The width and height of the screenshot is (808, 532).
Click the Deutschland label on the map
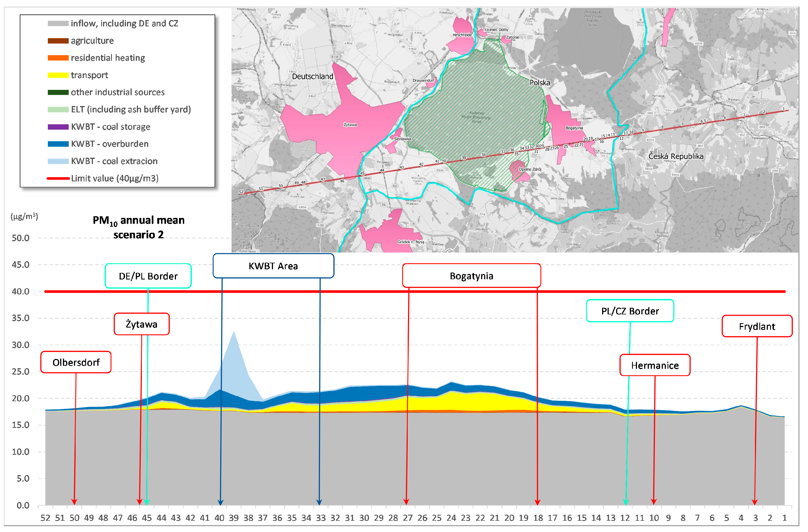[312, 77]
